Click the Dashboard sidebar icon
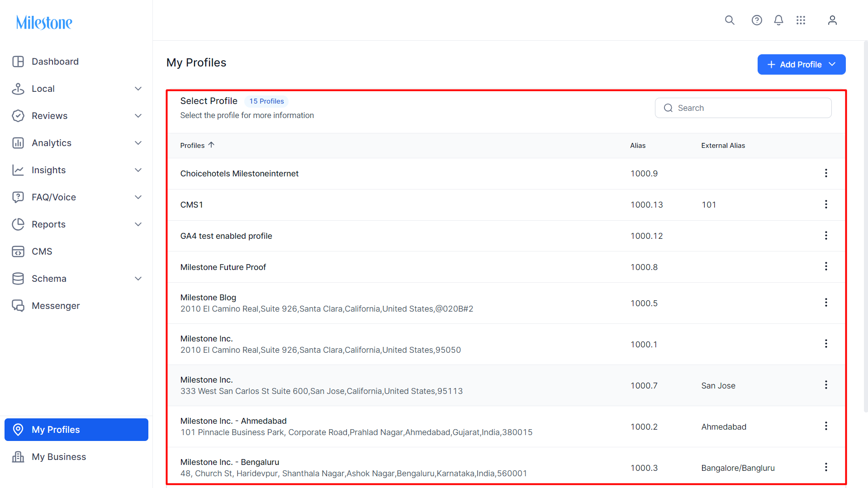Image resolution: width=868 pixels, height=488 pixels. 18,62
